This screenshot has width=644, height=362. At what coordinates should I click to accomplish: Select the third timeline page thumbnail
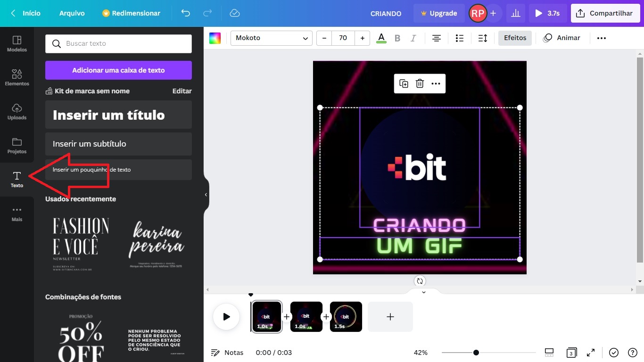(x=346, y=316)
